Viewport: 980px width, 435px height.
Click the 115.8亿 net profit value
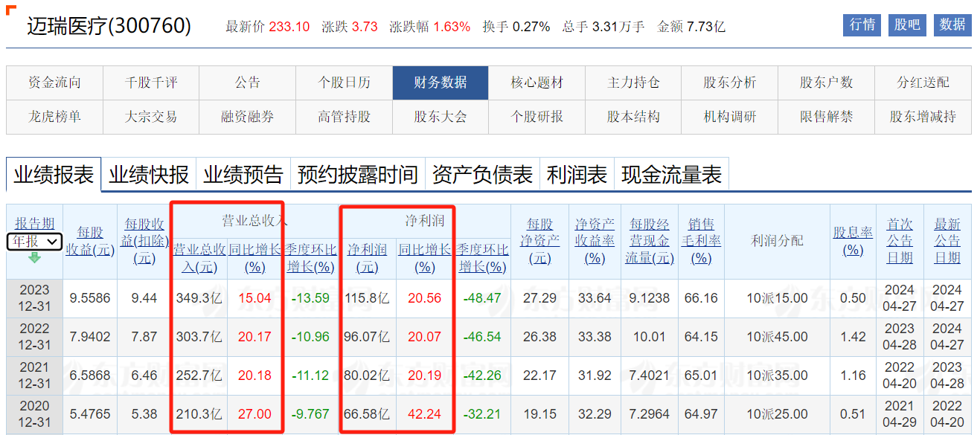tap(368, 298)
